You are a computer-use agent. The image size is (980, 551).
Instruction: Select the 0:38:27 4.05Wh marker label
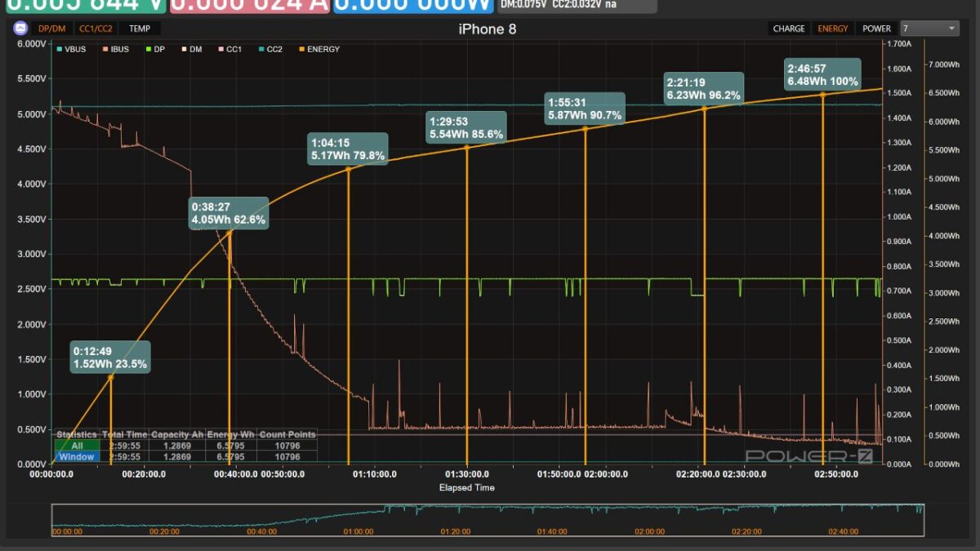(x=229, y=213)
